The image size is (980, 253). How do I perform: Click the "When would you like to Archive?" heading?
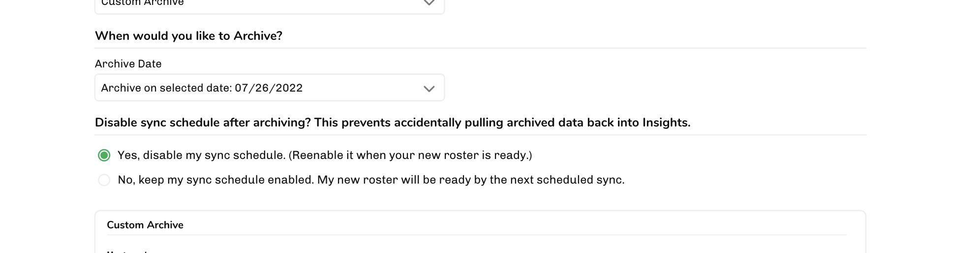coord(188,36)
